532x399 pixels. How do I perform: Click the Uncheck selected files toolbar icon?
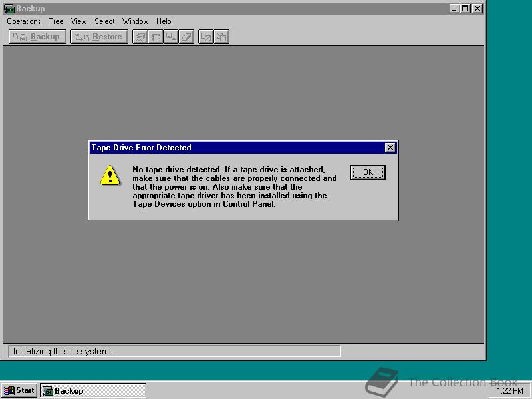[x=221, y=37]
